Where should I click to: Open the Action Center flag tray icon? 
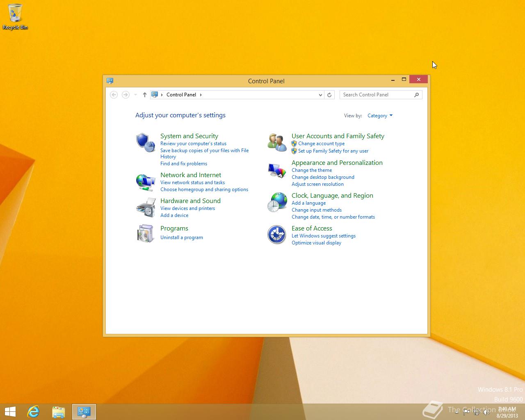point(466,412)
